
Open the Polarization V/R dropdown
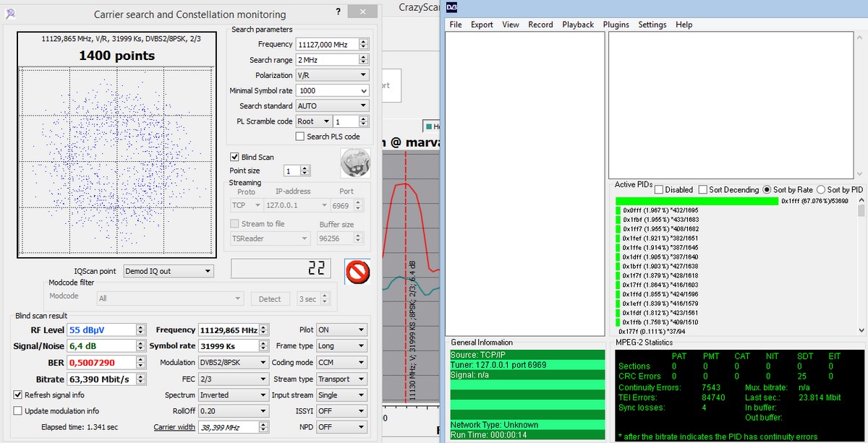(x=332, y=75)
